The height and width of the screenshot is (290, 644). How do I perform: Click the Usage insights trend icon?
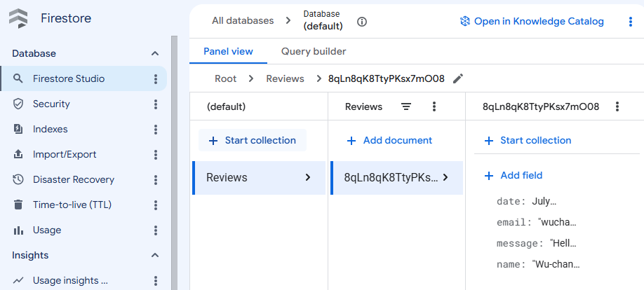18,281
